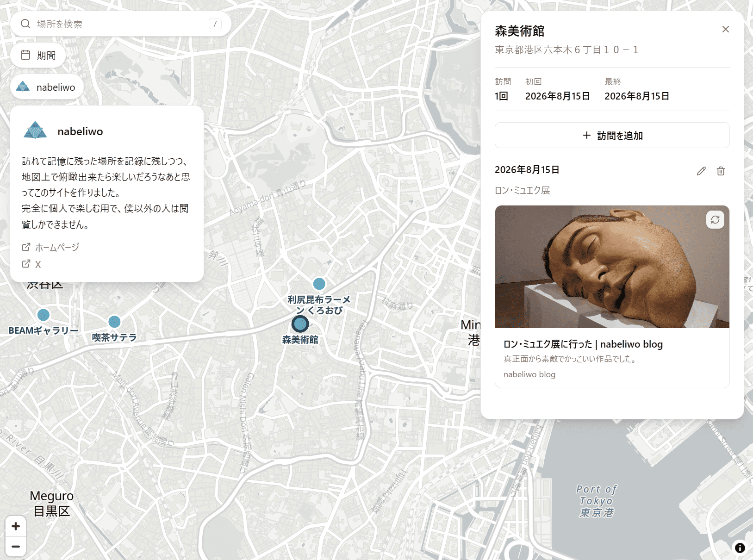
Task: Click the 森美術館 panel title
Action: (520, 31)
